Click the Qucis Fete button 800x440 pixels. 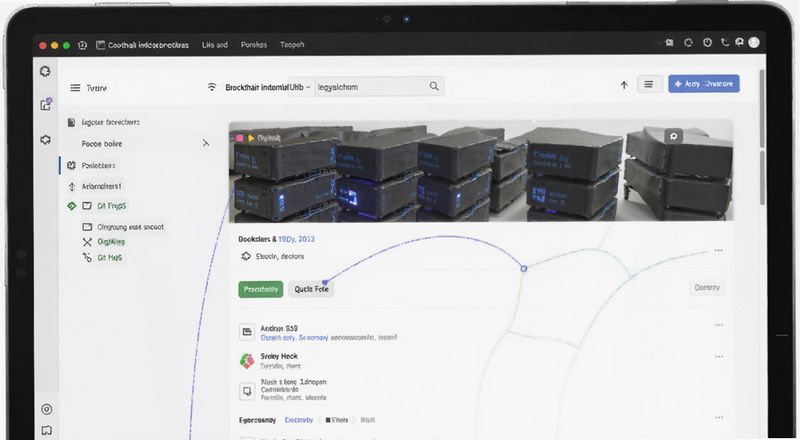click(x=311, y=289)
